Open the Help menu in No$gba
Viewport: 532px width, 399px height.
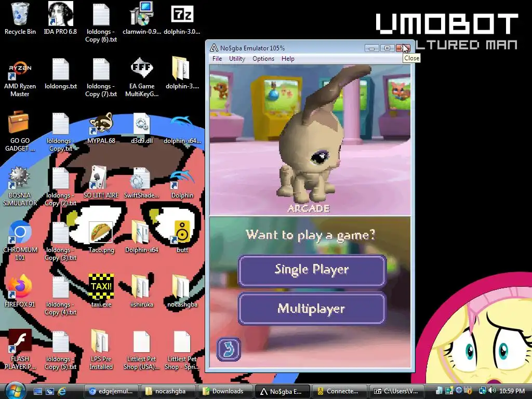pos(288,58)
